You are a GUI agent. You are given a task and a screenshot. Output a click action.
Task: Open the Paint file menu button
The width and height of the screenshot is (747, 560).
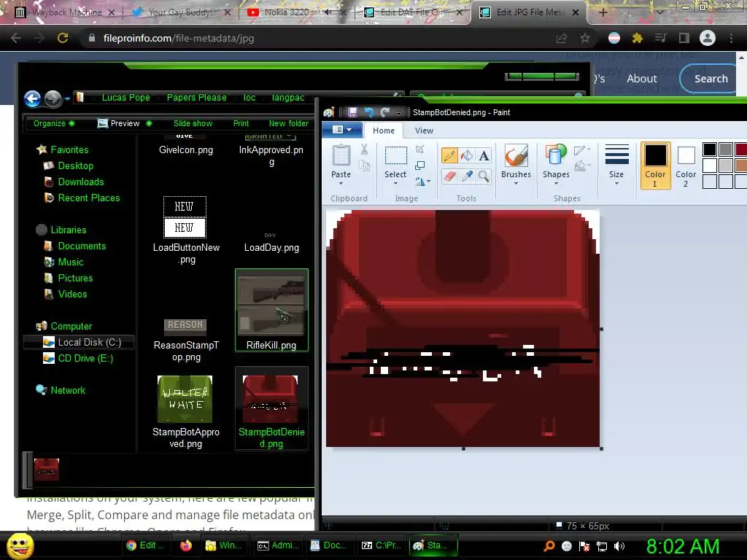point(342,130)
